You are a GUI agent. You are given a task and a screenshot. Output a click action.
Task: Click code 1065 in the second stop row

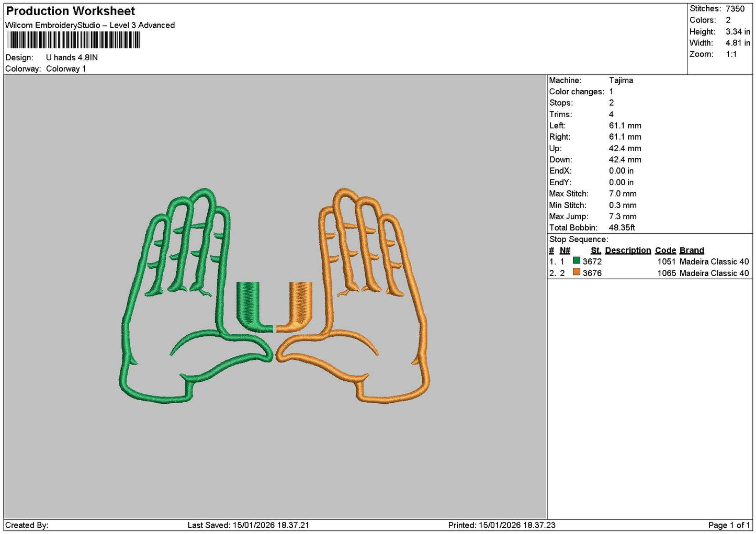coord(667,273)
